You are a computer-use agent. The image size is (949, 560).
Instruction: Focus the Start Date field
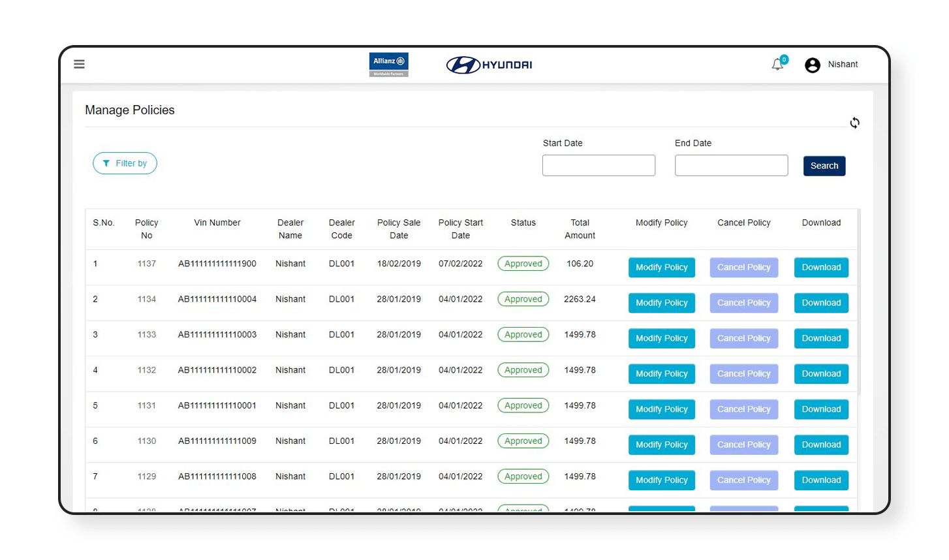[599, 165]
